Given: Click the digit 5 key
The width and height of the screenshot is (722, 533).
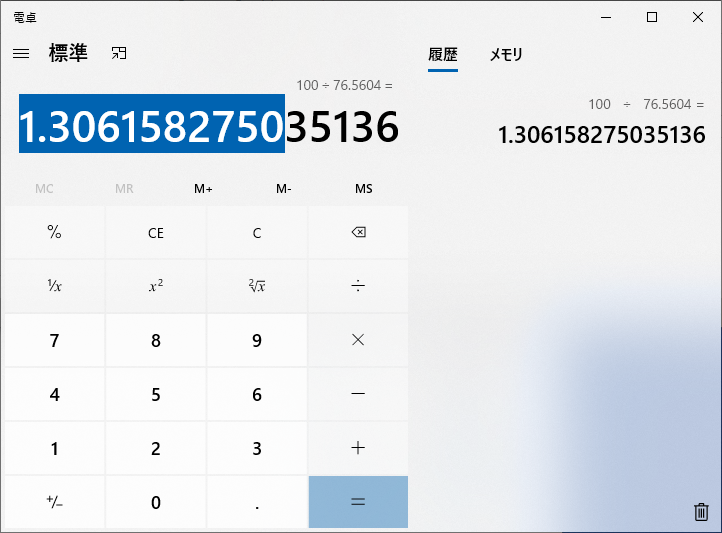Looking at the screenshot, I should click(x=156, y=394).
